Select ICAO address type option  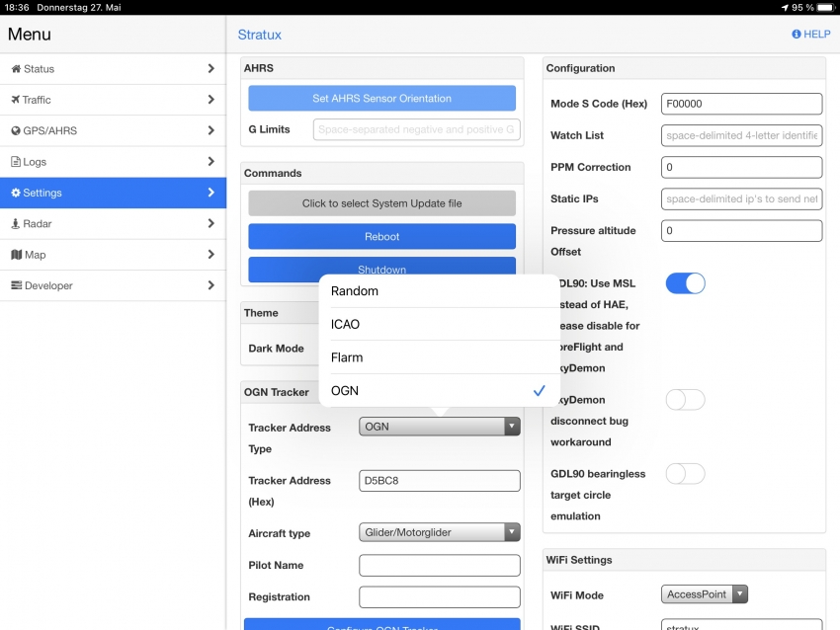click(440, 324)
